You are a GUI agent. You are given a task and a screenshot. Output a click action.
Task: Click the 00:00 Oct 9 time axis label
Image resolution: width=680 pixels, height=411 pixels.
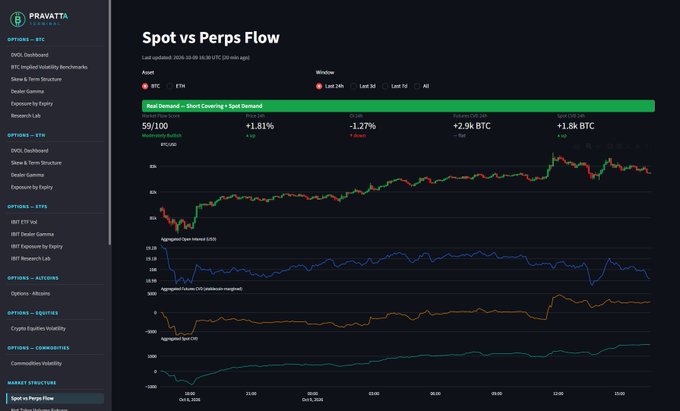(x=312, y=396)
